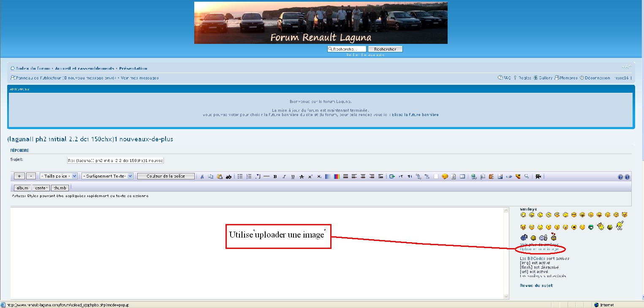The image size is (644, 308).
Task: Open the Présentation breadcrumb link
Action: point(133,68)
